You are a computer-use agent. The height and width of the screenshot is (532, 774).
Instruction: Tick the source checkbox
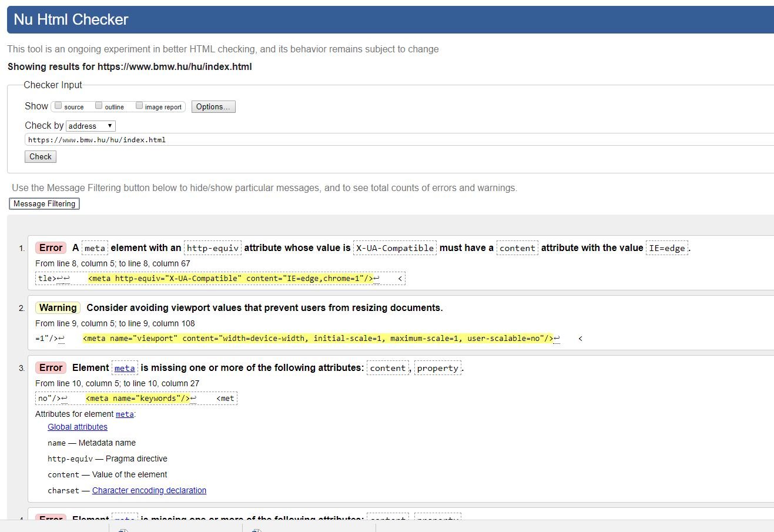tap(58, 106)
